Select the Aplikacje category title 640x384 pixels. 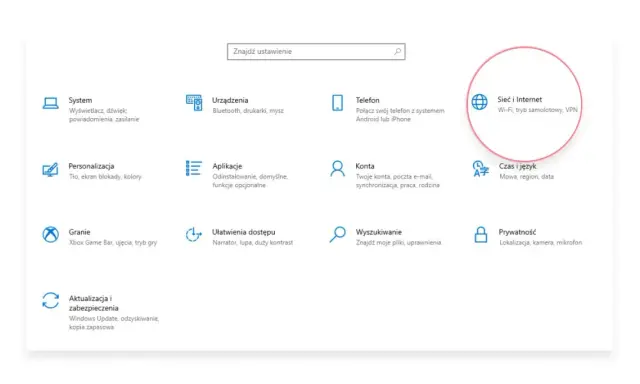point(227,166)
